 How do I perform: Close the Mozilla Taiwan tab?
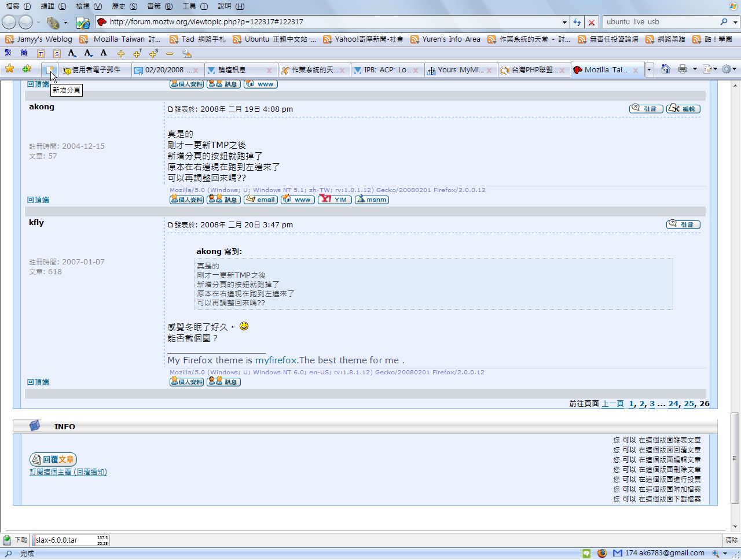click(636, 70)
